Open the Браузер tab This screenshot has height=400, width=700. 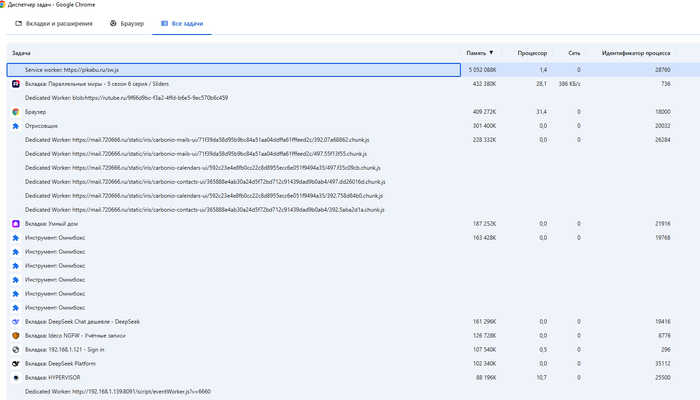tap(127, 24)
